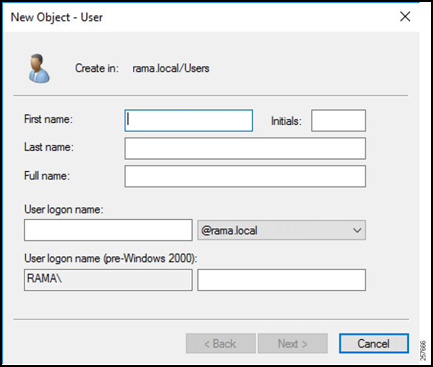The width and height of the screenshot is (433, 367).
Task: Click the 'Last name:' label
Action: [49, 147]
